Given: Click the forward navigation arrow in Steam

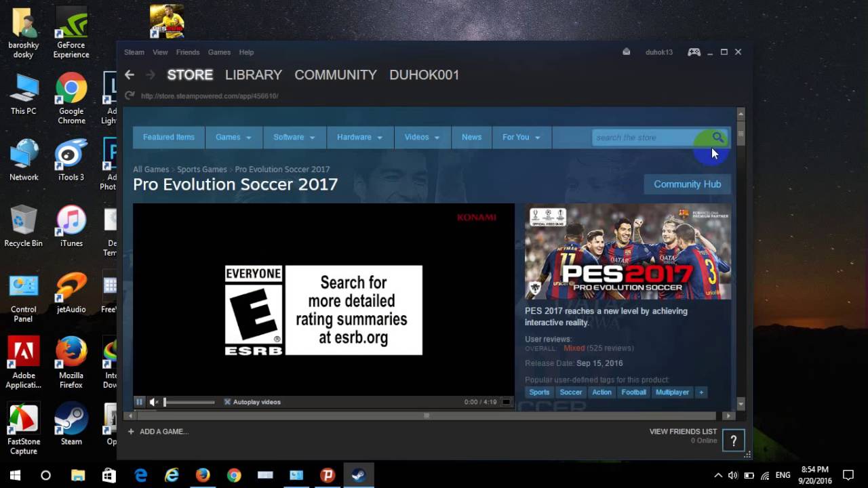Looking at the screenshot, I should click(x=151, y=75).
